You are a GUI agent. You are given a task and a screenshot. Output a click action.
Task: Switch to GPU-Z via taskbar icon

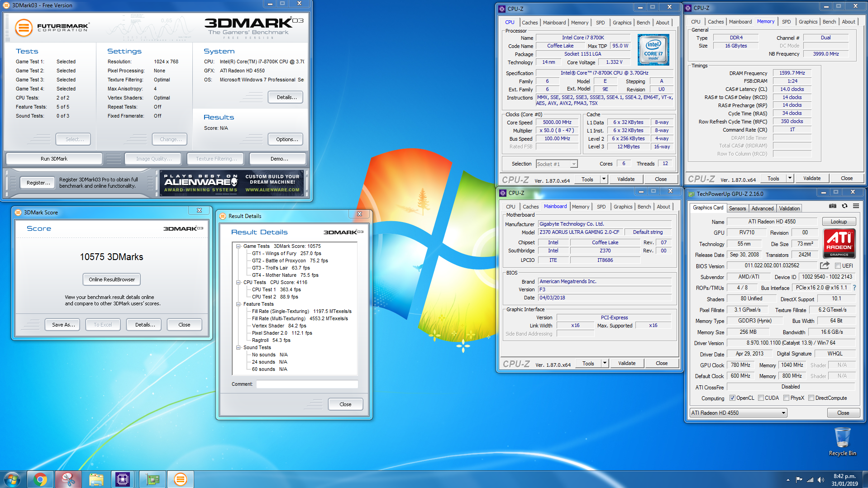pos(153,479)
